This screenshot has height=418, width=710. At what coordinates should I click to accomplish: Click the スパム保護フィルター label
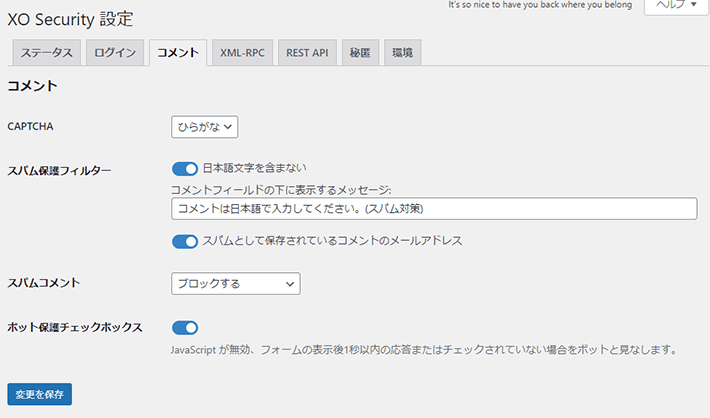(59, 171)
